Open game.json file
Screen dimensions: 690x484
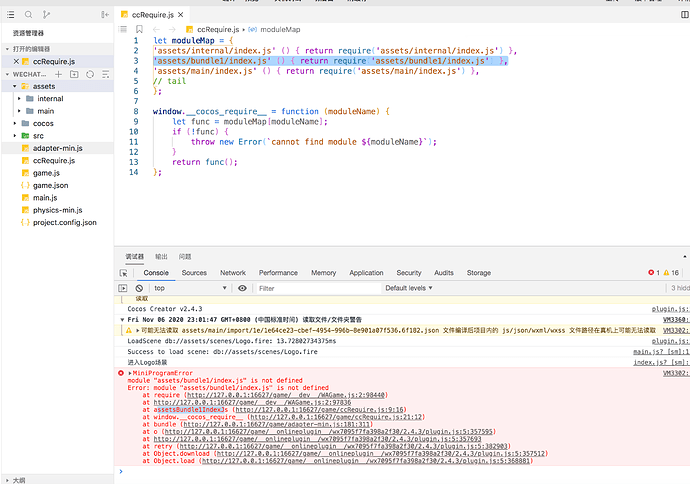[x=57, y=185]
